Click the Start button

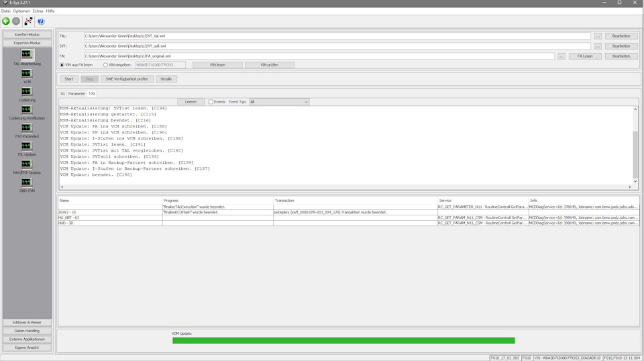(x=68, y=79)
